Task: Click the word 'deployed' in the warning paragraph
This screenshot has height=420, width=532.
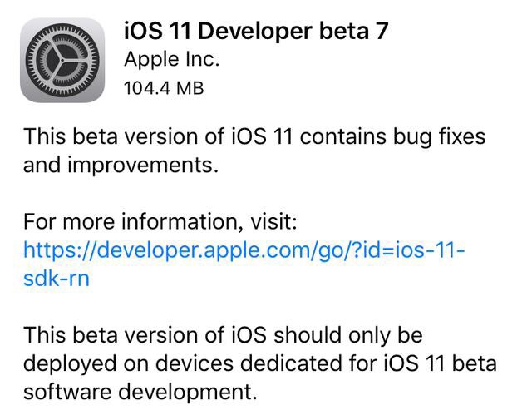Action: (x=70, y=364)
